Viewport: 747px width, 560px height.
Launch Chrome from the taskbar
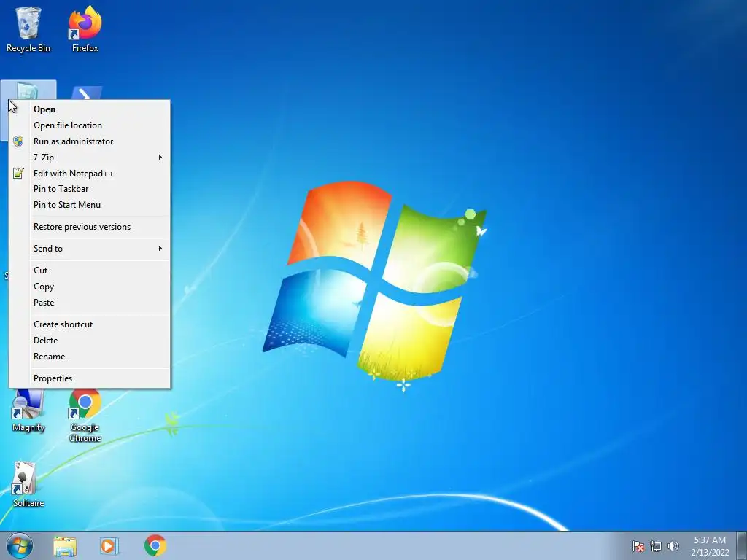pos(155,545)
